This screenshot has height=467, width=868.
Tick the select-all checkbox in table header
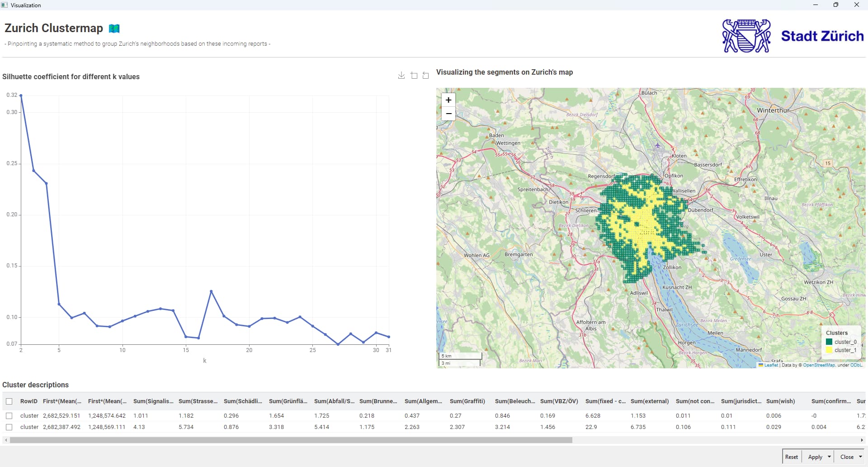pos(9,401)
